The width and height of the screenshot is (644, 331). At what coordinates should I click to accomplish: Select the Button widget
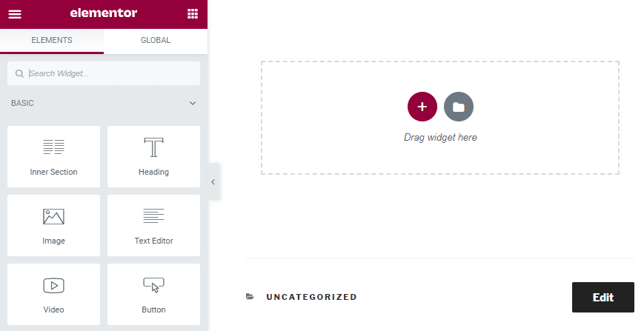[153, 295]
